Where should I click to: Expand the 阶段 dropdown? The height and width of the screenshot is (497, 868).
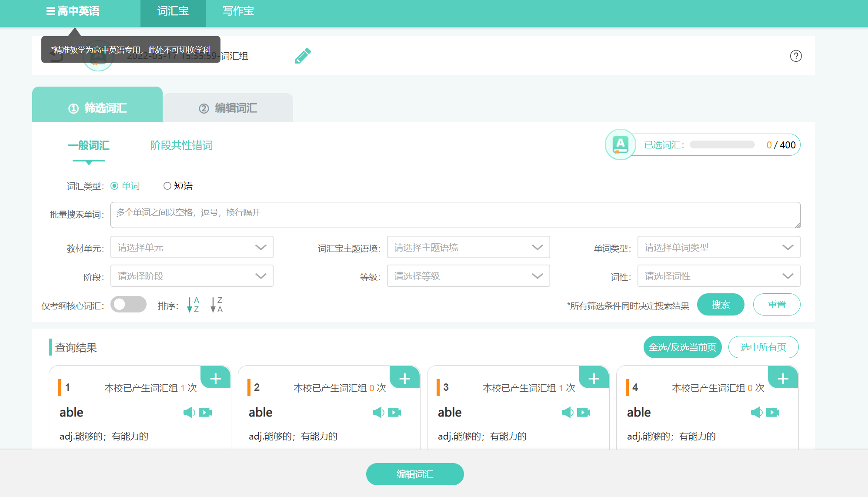click(192, 276)
